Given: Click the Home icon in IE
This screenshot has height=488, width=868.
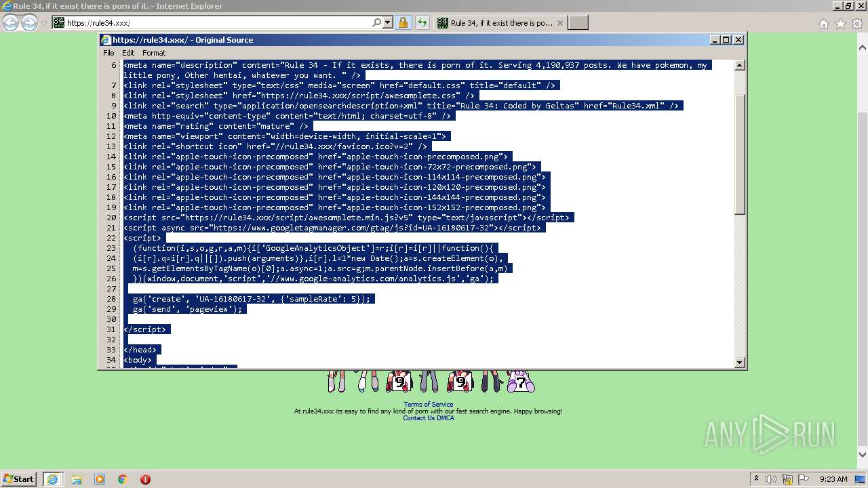Looking at the screenshot, I should [823, 24].
